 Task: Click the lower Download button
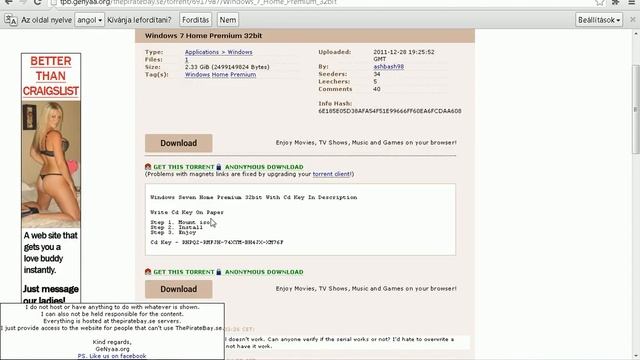click(178, 289)
